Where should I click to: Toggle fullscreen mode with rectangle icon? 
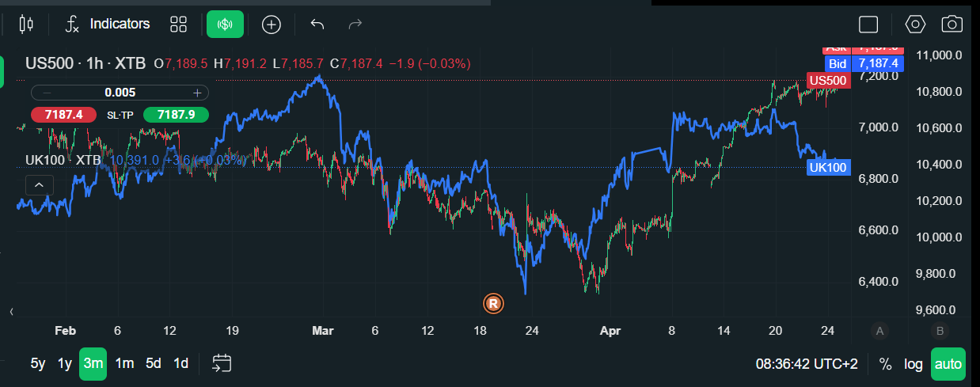[x=868, y=25]
